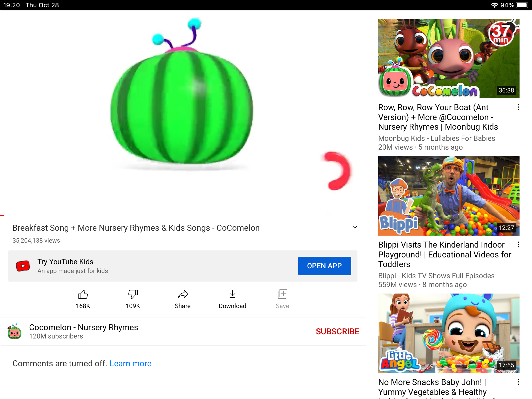Like the video with 168K thumbs up
The image size is (532, 399).
pyautogui.click(x=83, y=295)
